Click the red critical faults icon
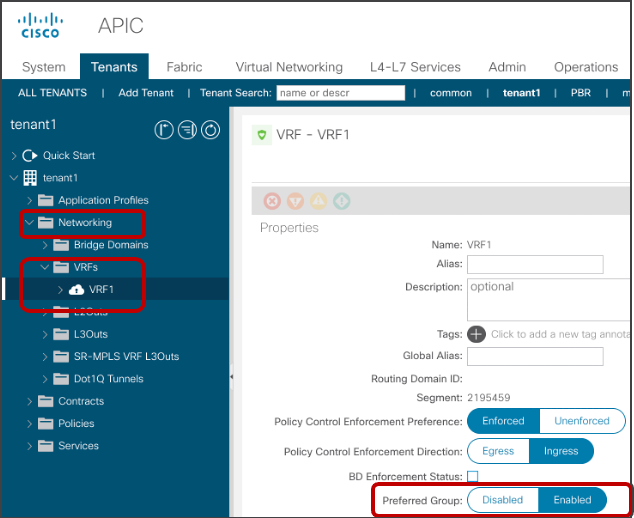 272,201
